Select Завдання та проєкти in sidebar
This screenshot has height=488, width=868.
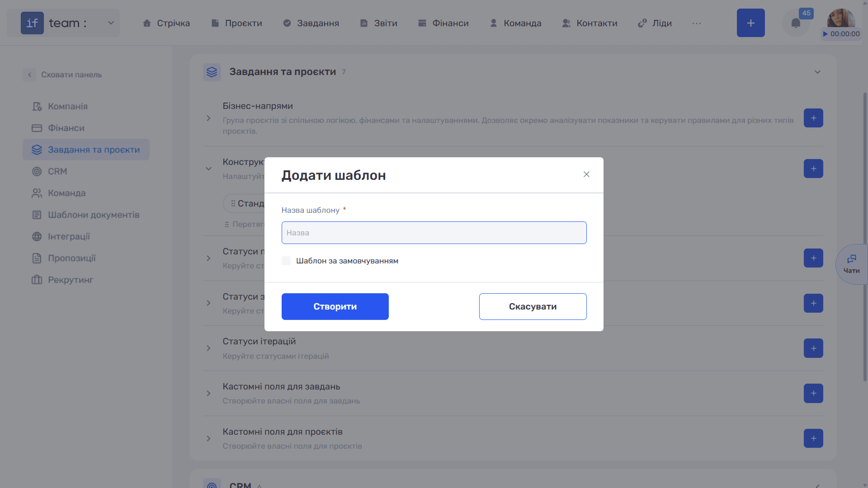tap(86, 150)
